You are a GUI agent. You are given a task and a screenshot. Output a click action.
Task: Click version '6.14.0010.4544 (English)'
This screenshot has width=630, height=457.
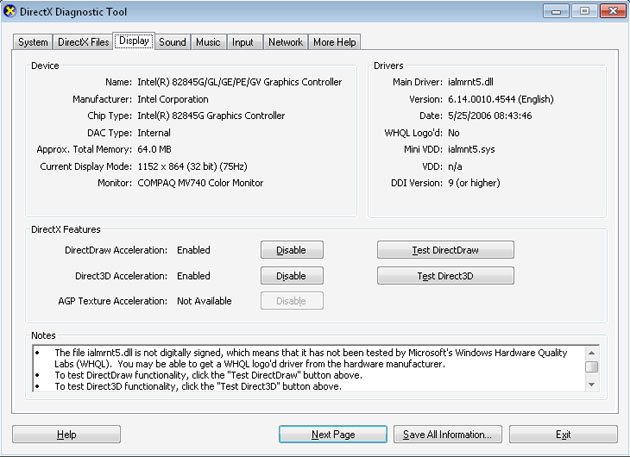coord(501,99)
